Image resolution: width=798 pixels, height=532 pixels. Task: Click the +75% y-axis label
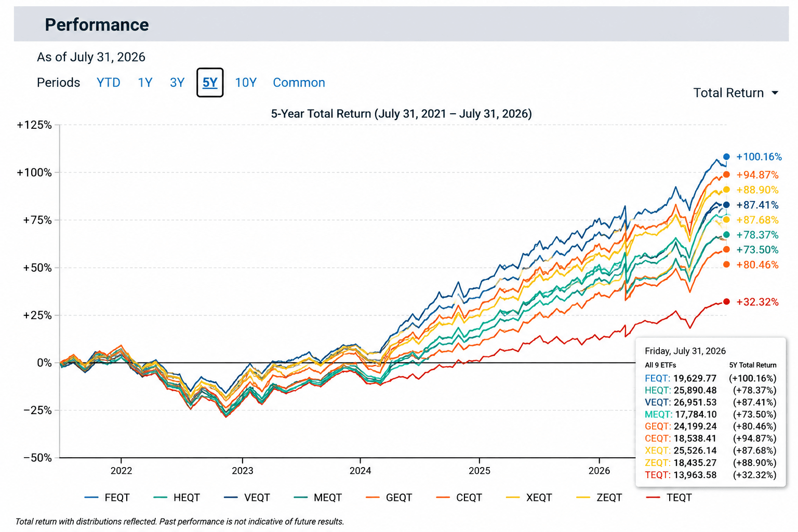pyautogui.click(x=37, y=220)
